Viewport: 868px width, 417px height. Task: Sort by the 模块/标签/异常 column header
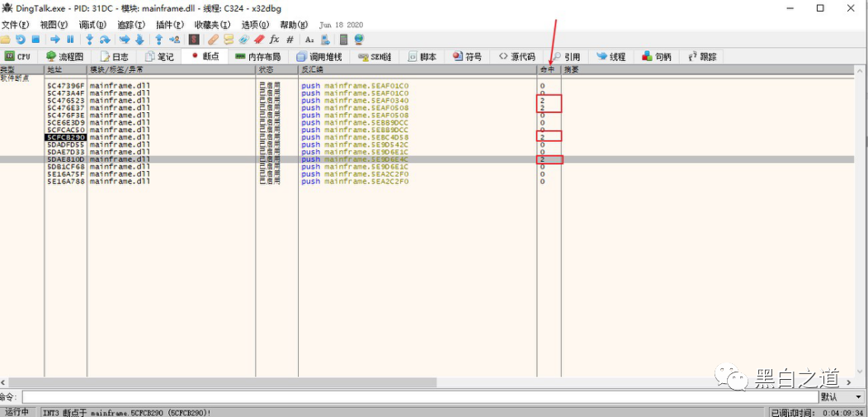point(172,69)
